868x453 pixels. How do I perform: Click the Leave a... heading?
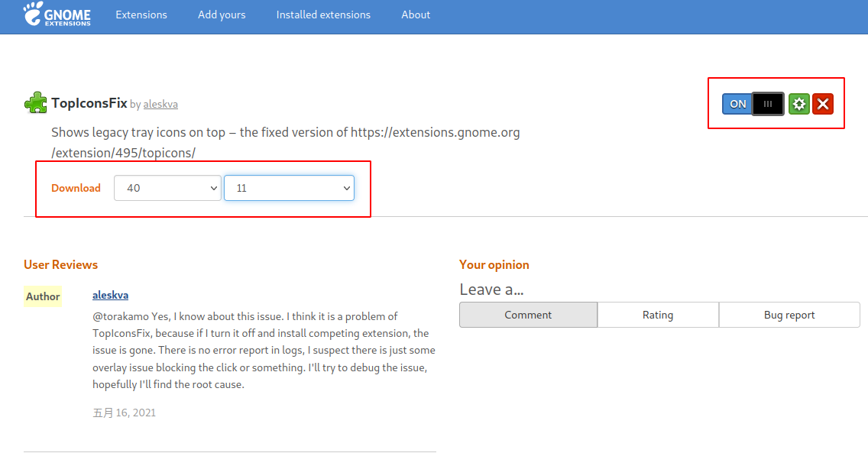[491, 290]
